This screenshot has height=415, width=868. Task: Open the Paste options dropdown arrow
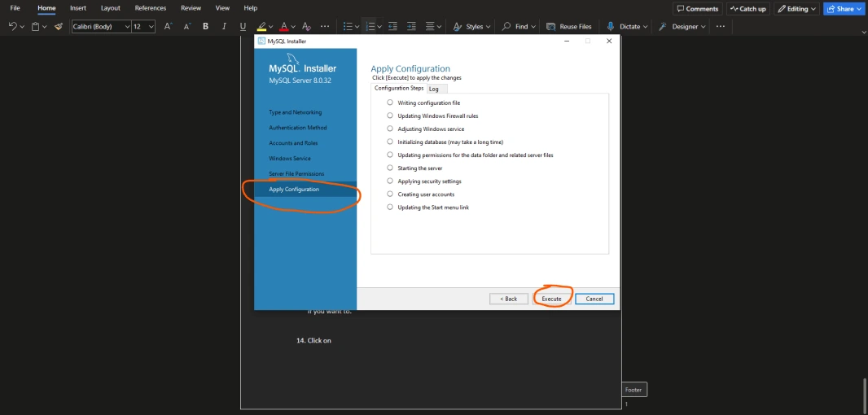44,27
